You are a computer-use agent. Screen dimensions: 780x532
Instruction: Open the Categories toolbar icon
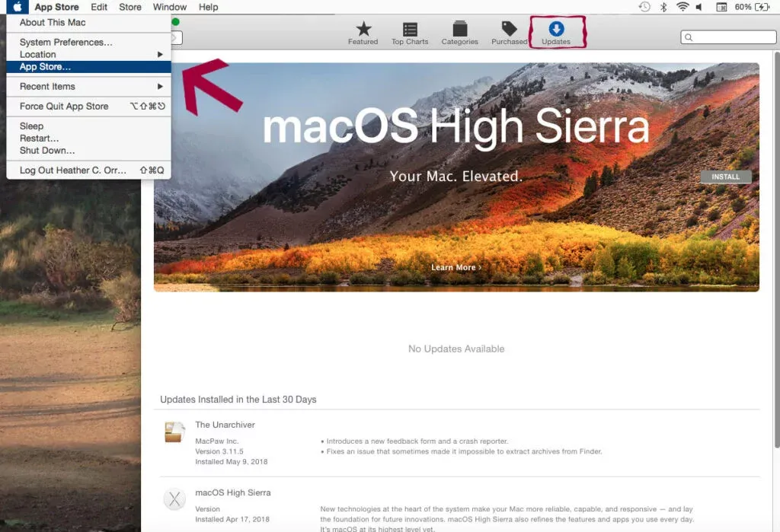pos(459,33)
